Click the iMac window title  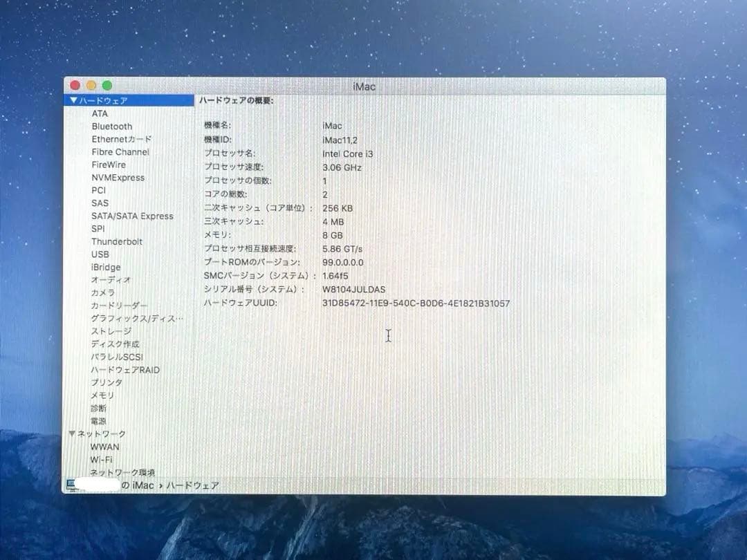364,86
